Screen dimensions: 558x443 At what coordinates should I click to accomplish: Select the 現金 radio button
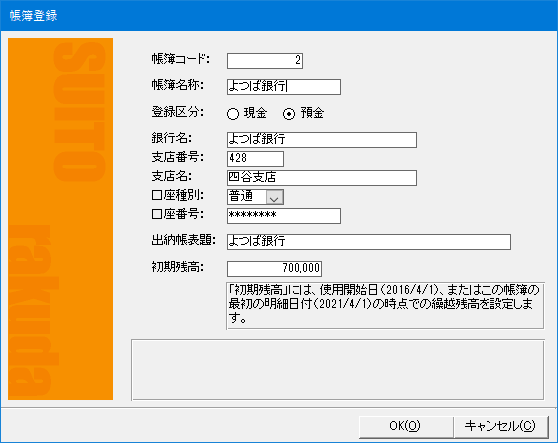point(233,114)
